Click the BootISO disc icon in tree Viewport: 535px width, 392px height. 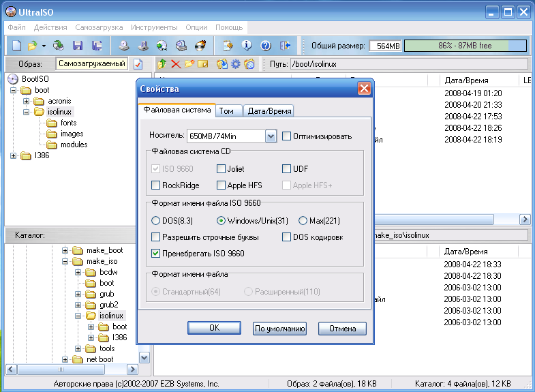13,79
